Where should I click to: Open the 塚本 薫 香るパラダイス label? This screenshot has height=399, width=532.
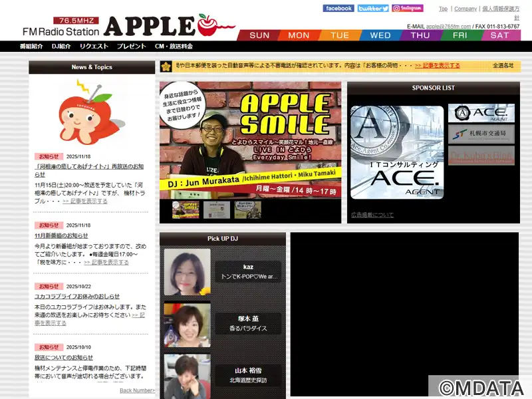(x=248, y=323)
